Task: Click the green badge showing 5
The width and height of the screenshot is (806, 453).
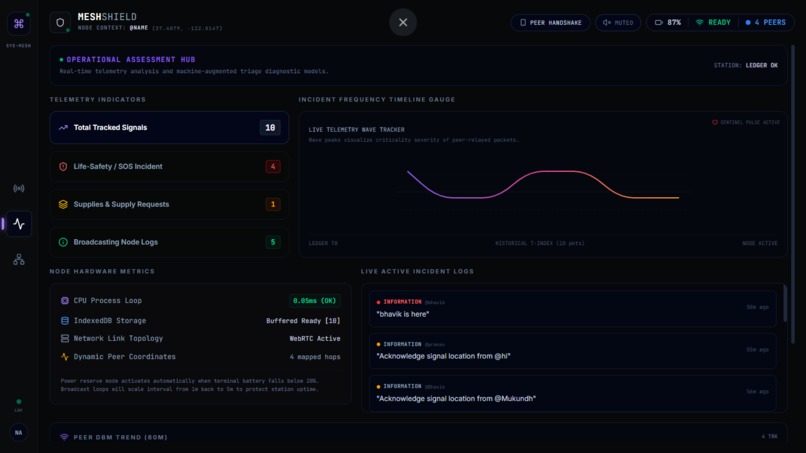Action: (273, 242)
